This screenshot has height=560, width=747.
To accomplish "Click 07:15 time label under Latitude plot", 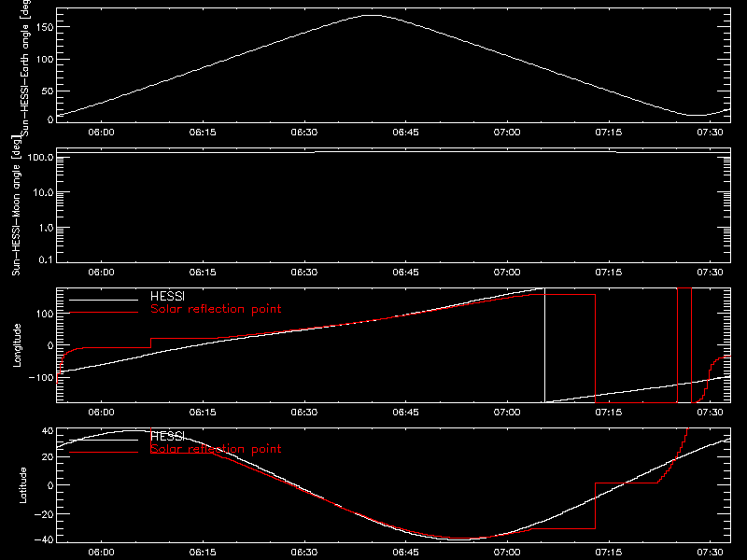I will tap(609, 553).
